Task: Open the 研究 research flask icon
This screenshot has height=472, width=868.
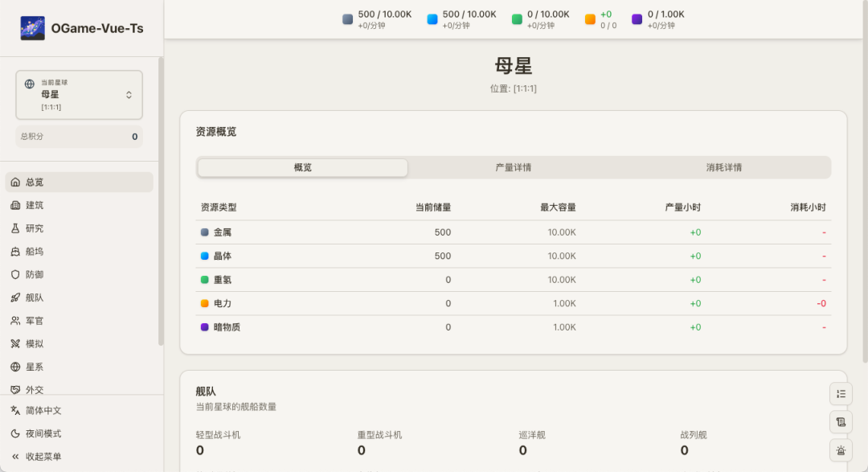Action: tap(15, 228)
